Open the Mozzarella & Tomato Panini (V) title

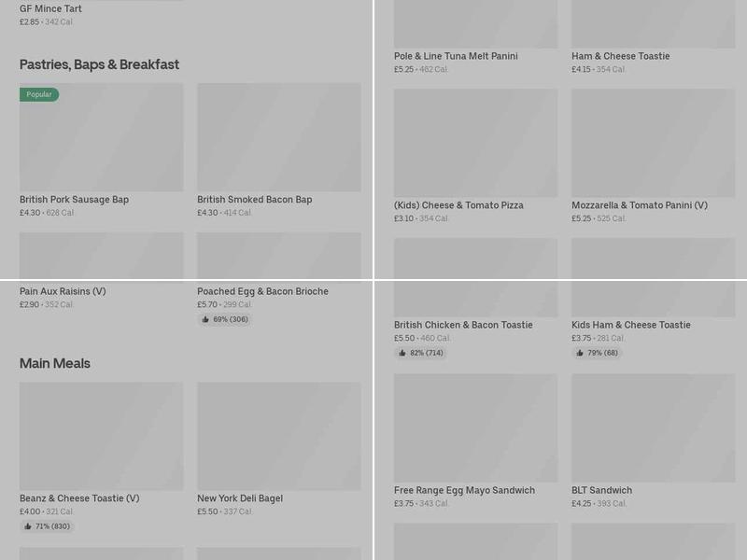pyautogui.click(x=640, y=205)
